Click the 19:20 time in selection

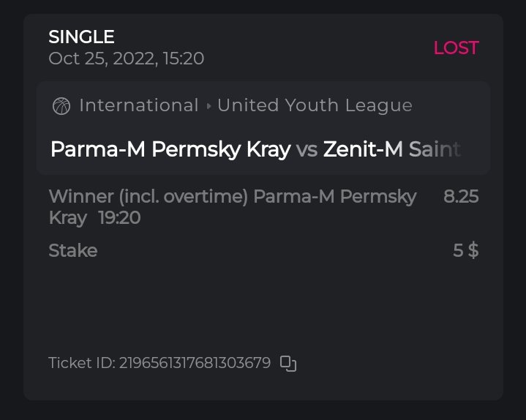119,218
